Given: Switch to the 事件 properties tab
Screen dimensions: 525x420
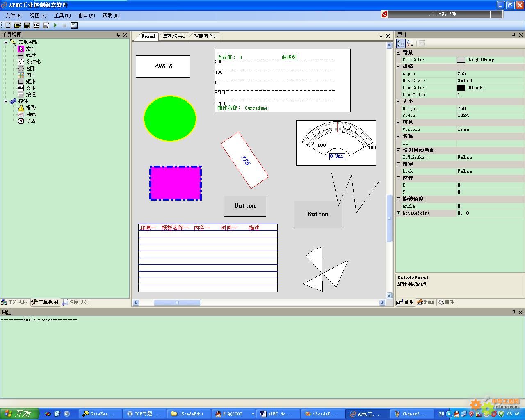Looking at the screenshot, I should pyautogui.click(x=446, y=302).
